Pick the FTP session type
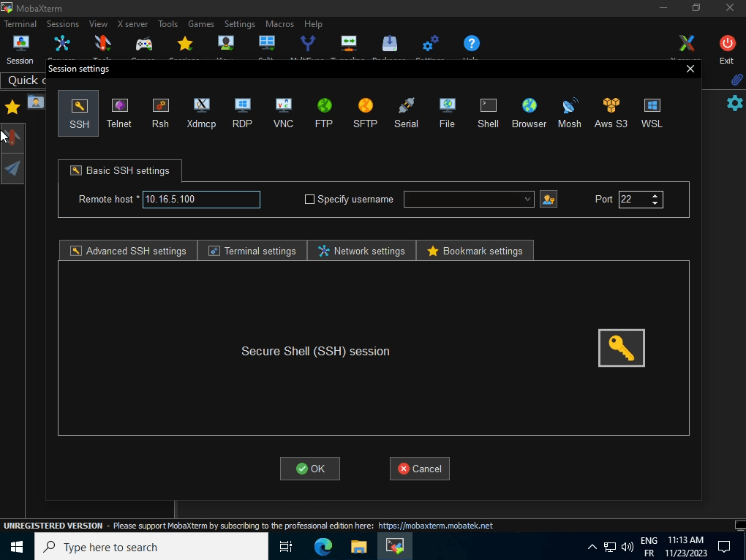Screen dimensions: 746x560 pos(324,113)
